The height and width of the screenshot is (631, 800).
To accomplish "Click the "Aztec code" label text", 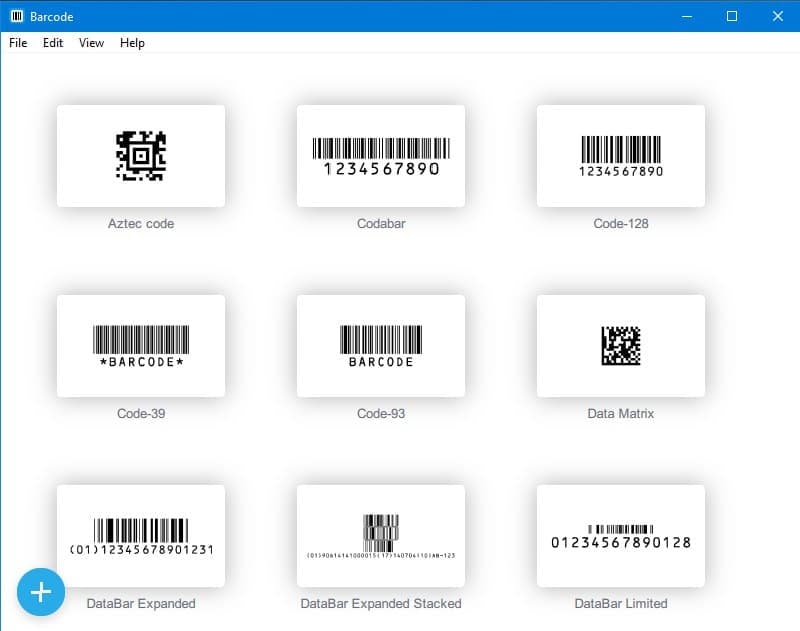I will (141, 224).
